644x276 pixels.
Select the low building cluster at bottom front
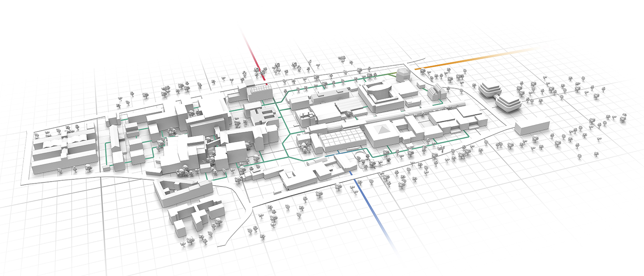tap(195, 217)
